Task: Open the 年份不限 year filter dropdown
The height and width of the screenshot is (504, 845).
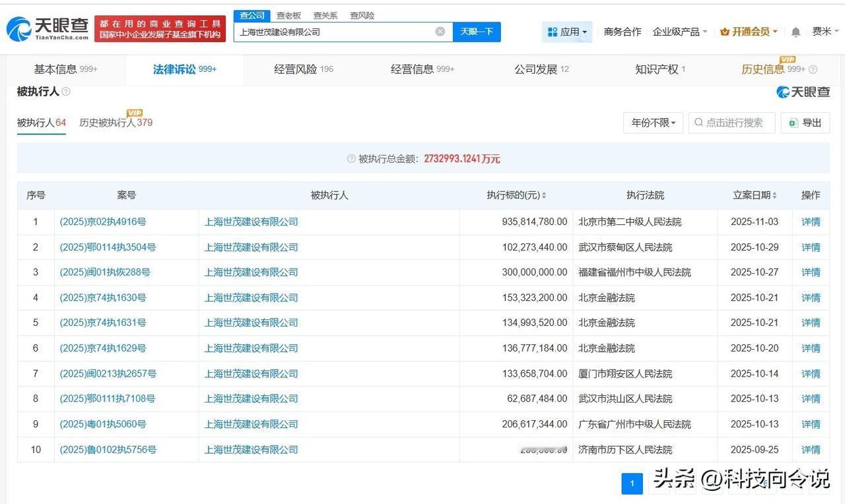Action: (x=652, y=122)
